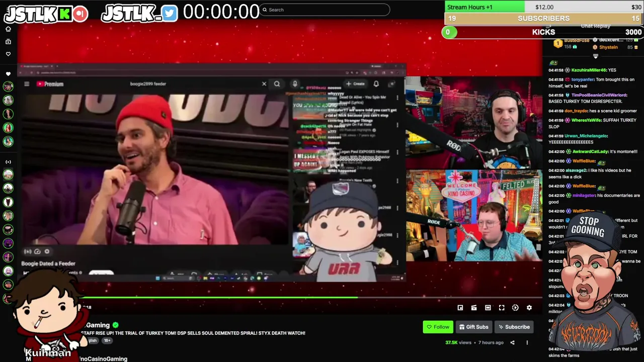The width and height of the screenshot is (644, 362).
Task: Click username AwkwardCatLady in chat
Action: tap(590, 151)
